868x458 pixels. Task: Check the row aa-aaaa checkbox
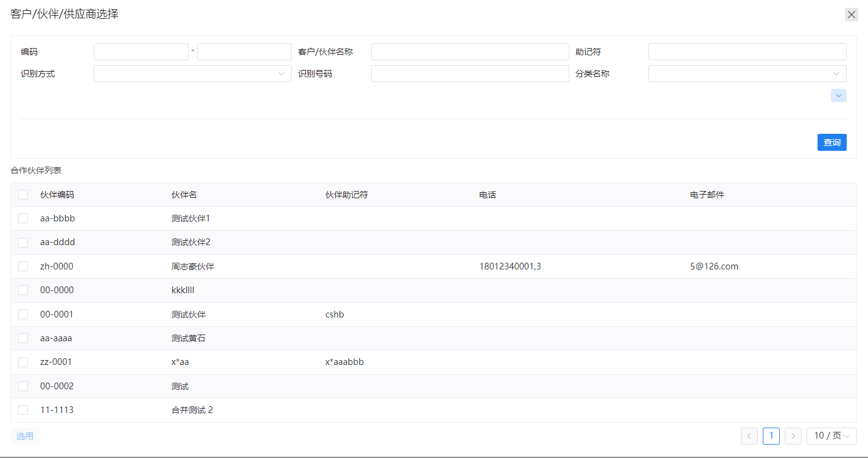point(23,338)
